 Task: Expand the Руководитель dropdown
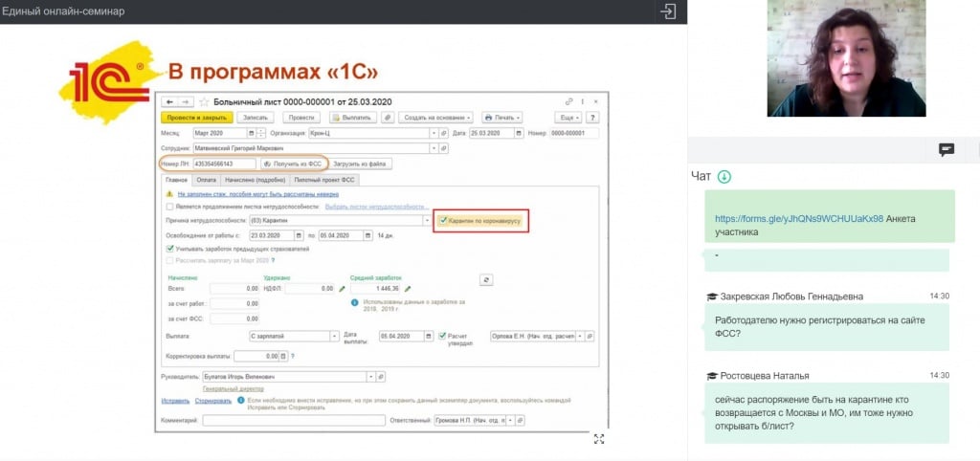pos(371,377)
